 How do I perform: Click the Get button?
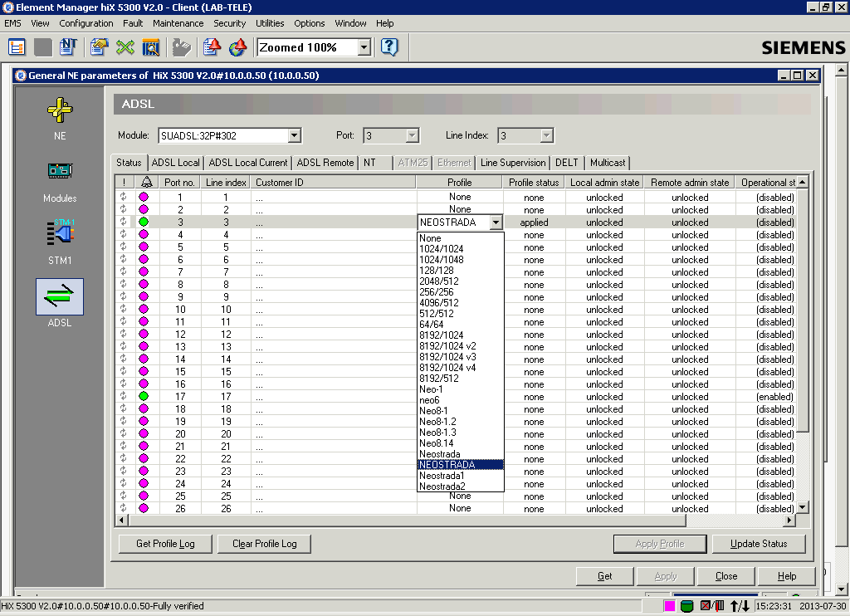click(605, 576)
